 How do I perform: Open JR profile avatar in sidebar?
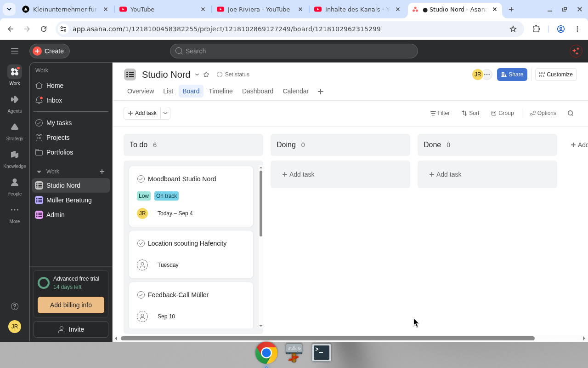tap(15, 327)
